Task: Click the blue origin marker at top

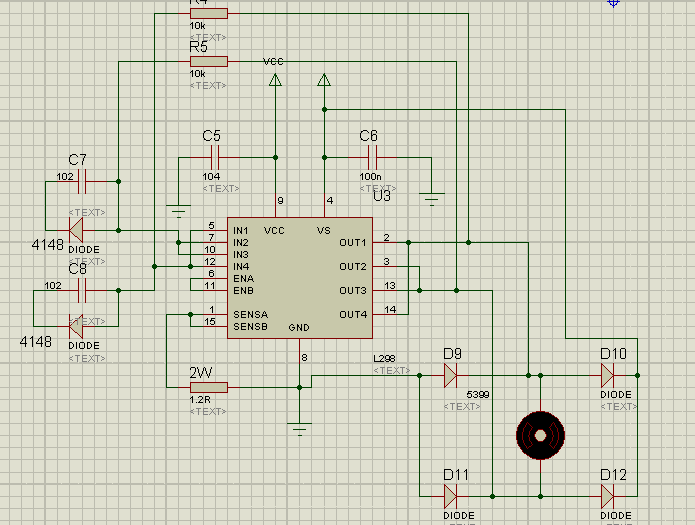Action: click(x=613, y=3)
